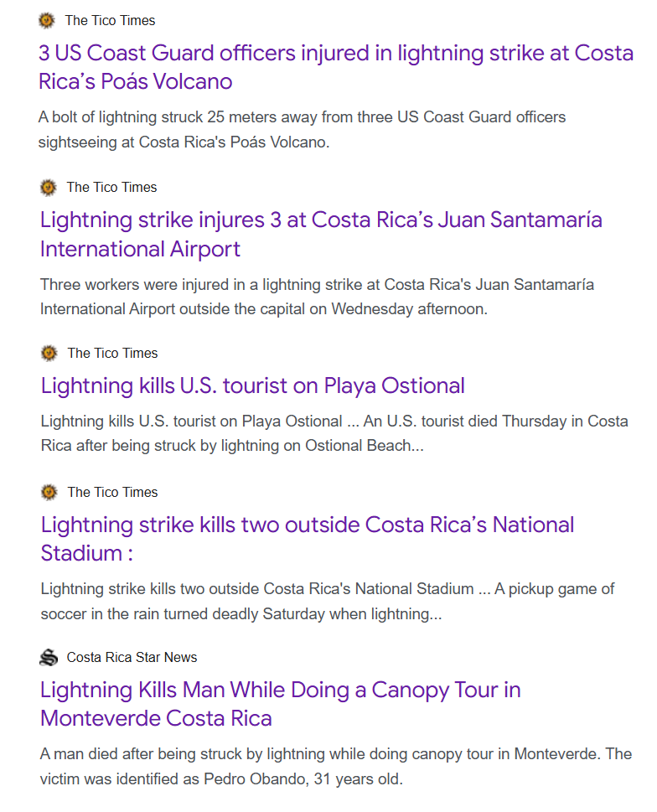Open "Lightning kills U.S. tourist on Playa Ostional"
The height and width of the screenshot is (812, 657).
(x=252, y=385)
